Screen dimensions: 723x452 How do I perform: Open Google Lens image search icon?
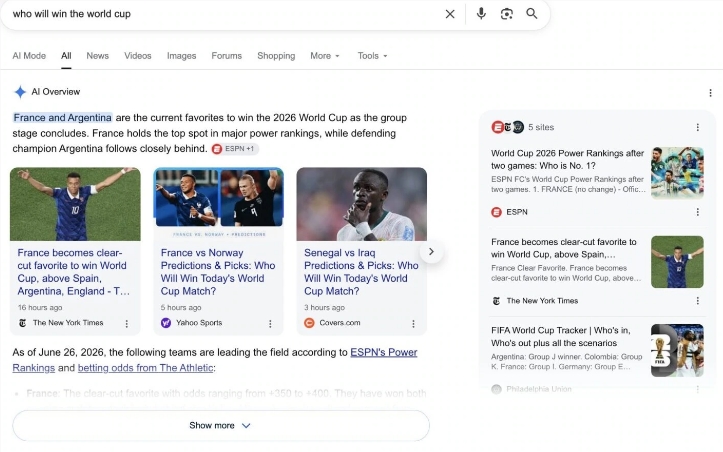[507, 14]
